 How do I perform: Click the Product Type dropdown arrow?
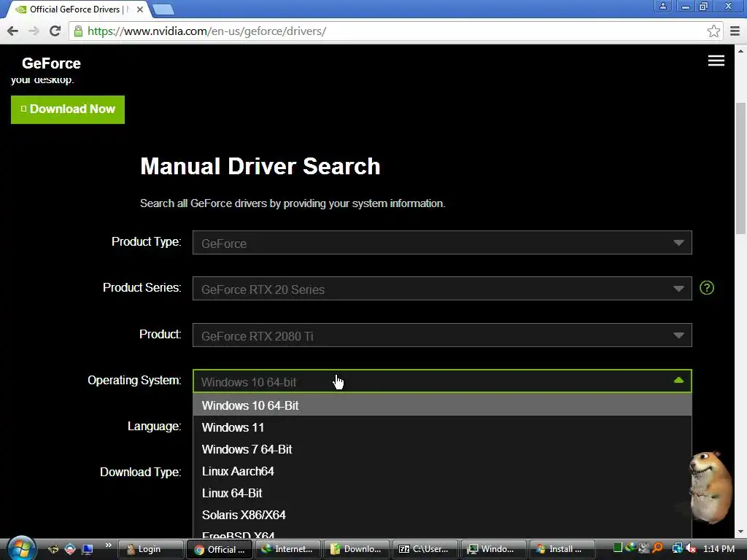678,243
